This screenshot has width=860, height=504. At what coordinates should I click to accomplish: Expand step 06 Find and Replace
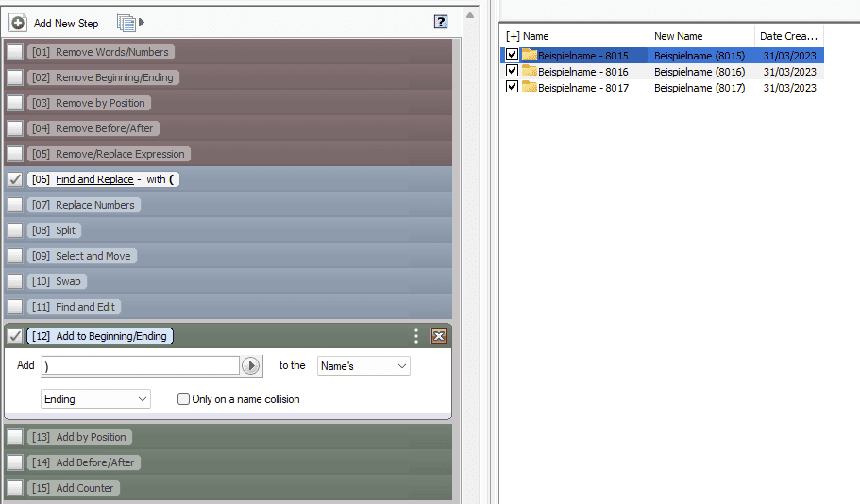point(103,179)
